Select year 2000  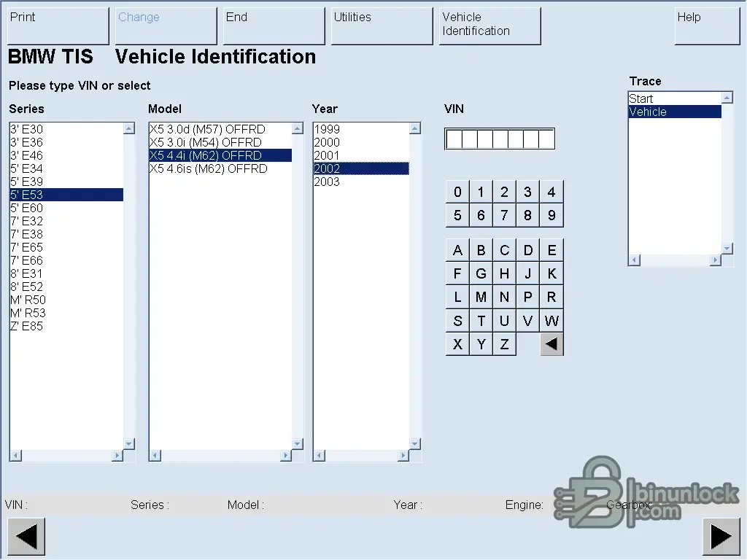[361, 142]
